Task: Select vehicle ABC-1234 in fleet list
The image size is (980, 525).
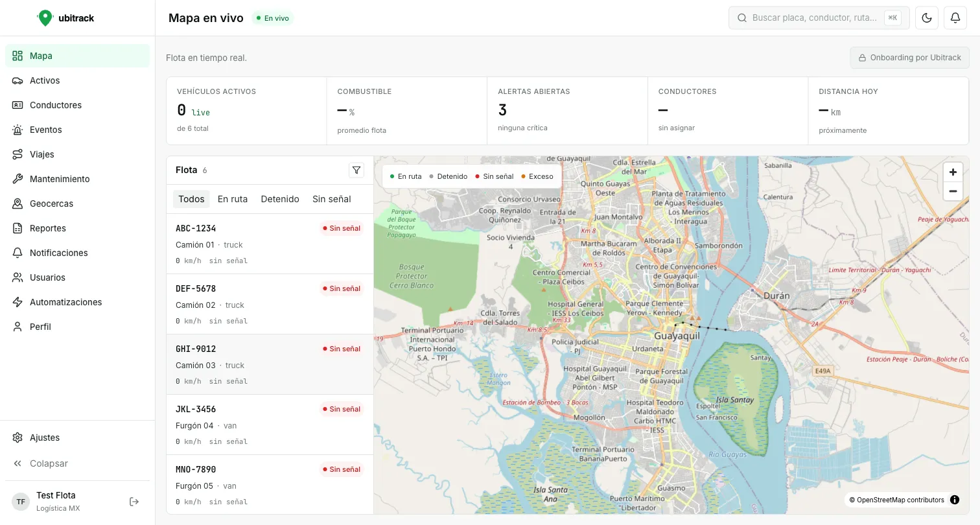Action: 270,244
